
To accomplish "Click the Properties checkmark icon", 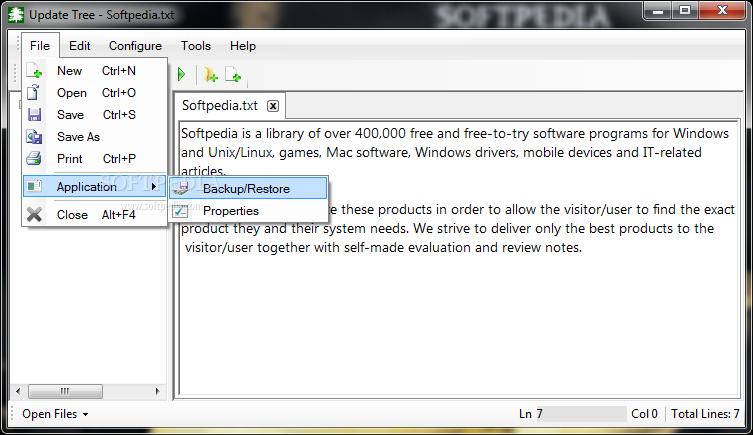I will coord(181,210).
